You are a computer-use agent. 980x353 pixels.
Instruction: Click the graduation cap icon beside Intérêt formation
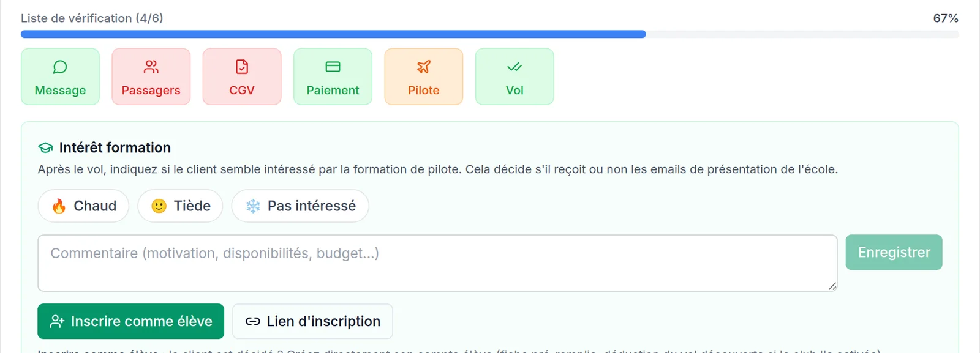tap(45, 148)
